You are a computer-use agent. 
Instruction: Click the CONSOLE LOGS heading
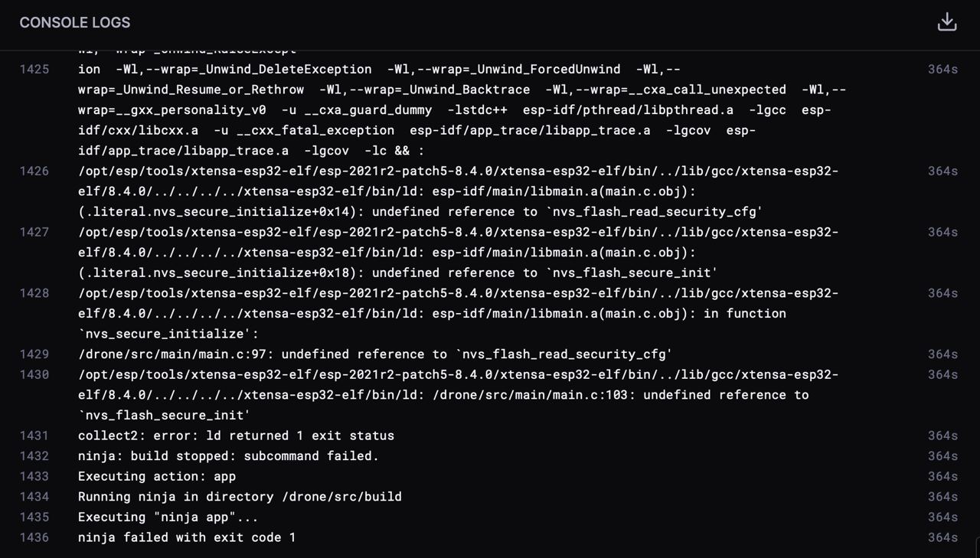click(75, 23)
